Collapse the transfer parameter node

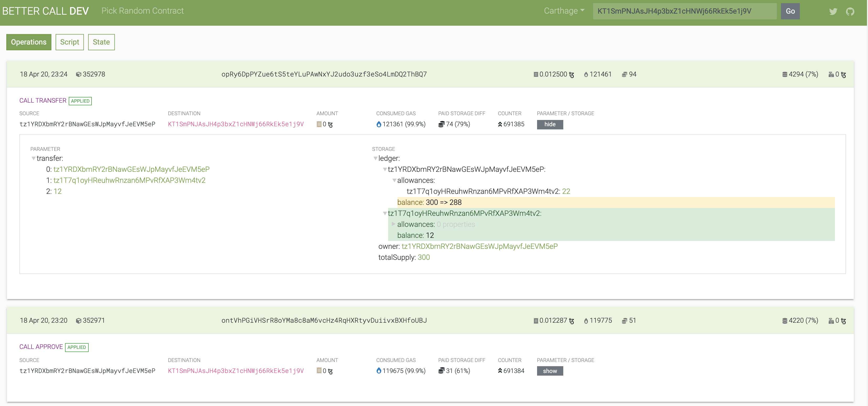click(x=33, y=158)
